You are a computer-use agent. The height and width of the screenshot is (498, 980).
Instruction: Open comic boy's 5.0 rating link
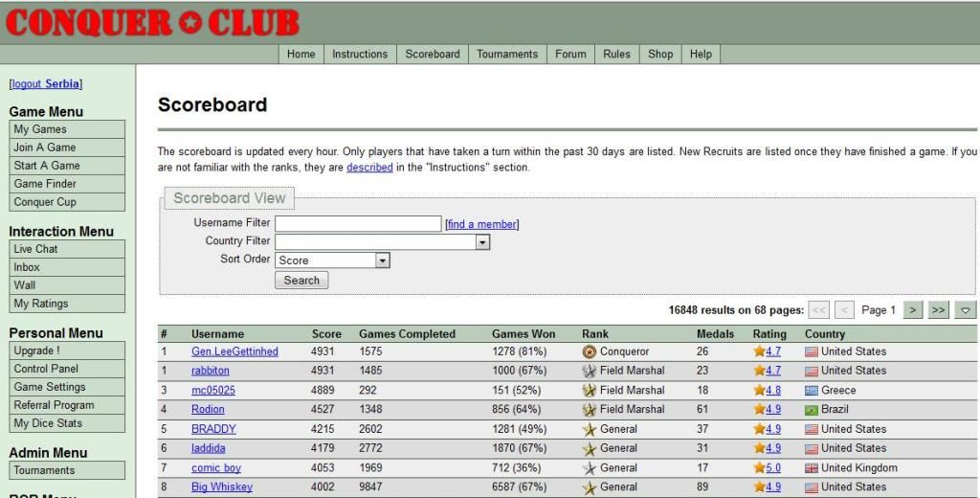tap(773, 468)
